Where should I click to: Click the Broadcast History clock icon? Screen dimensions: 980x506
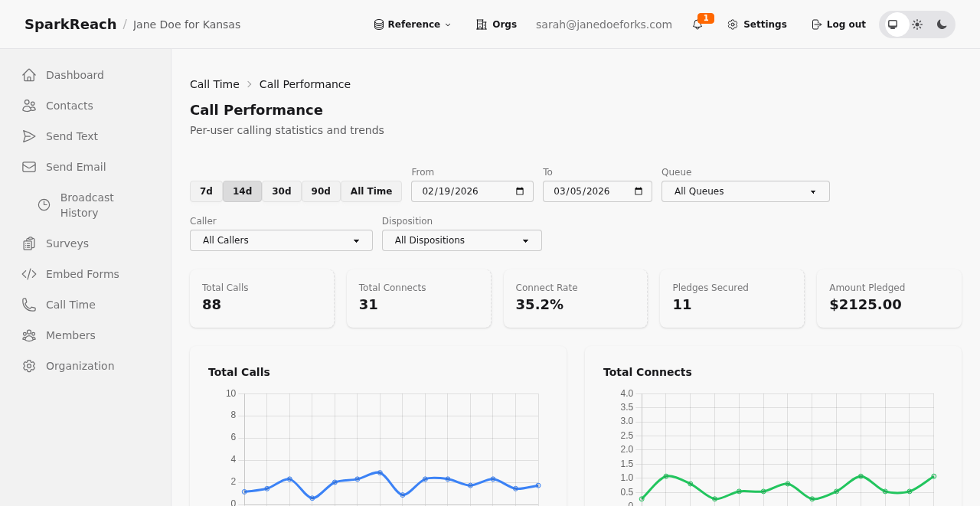pos(44,205)
